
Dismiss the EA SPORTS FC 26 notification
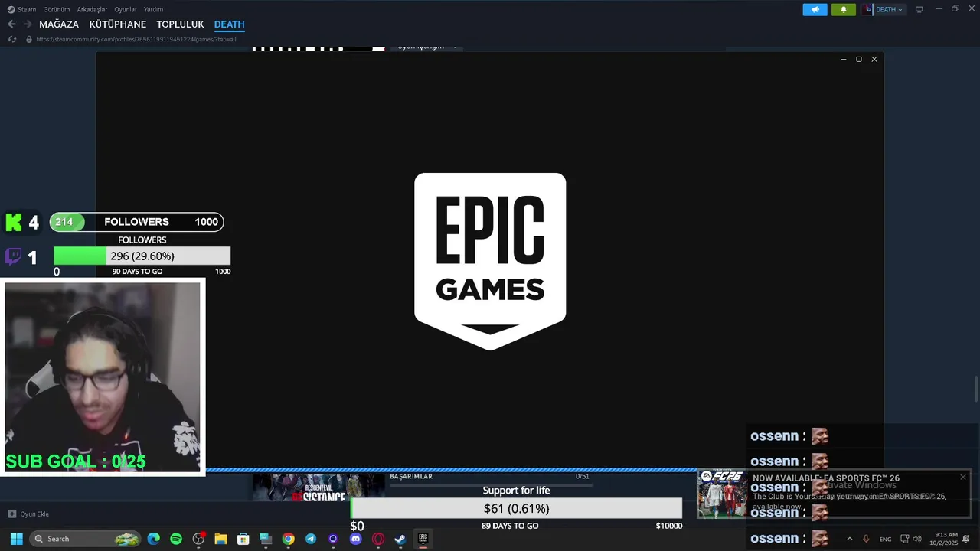pos(963,477)
